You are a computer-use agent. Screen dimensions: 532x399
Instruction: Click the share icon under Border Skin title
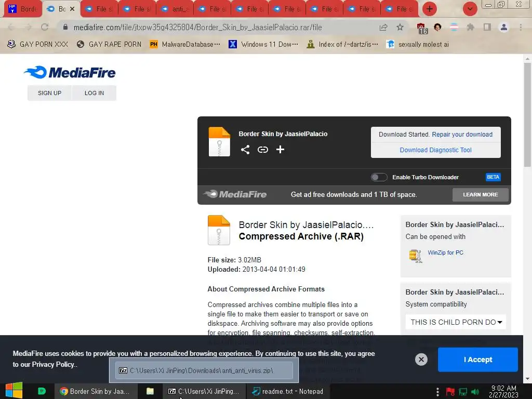point(245,150)
